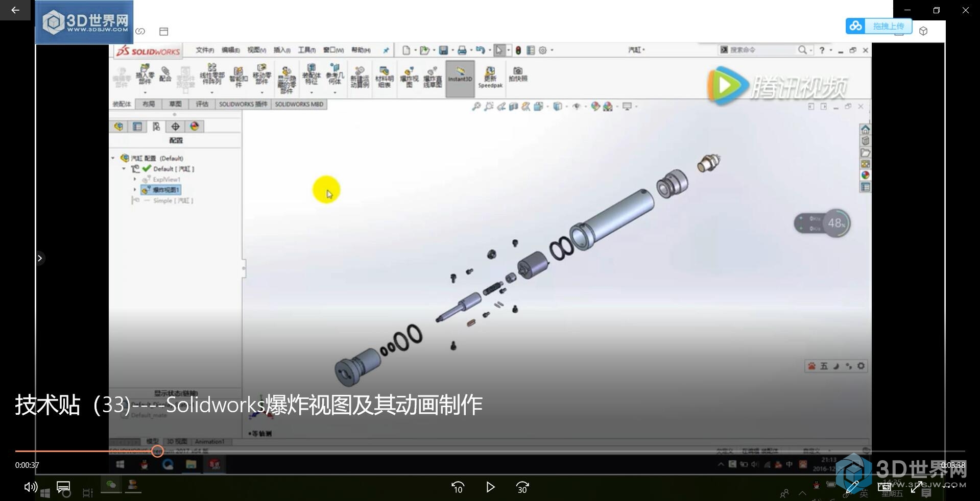Skip back 10 seconds
The width and height of the screenshot is (980, 501).
point(458,487)
